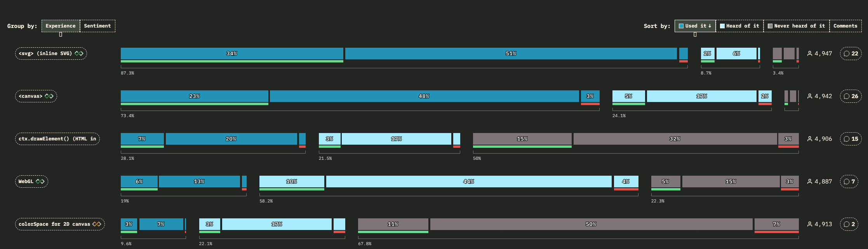Open the 26 comments on canvas row
The height and width of the screenshot is (249, 868).
(851, 96)
